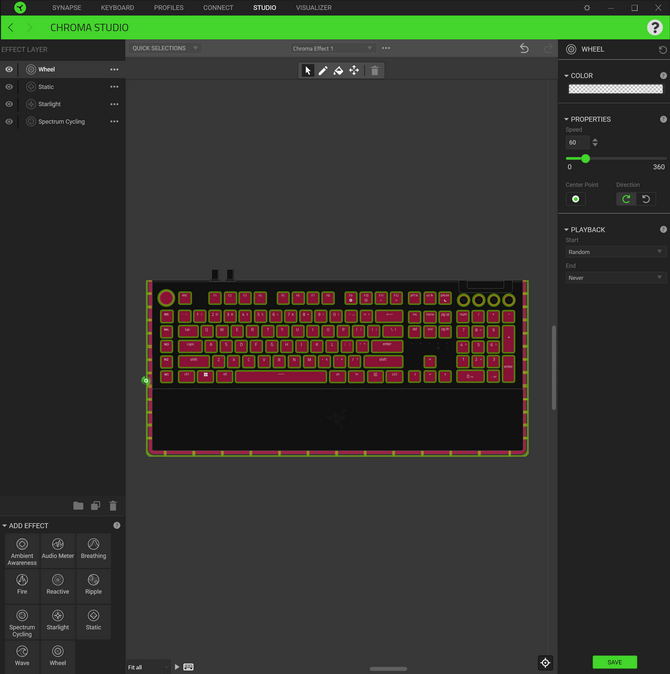The width and height of the screenshot is (670, 674).
Task: Add Reactive effect
Action: pos(58,586)
